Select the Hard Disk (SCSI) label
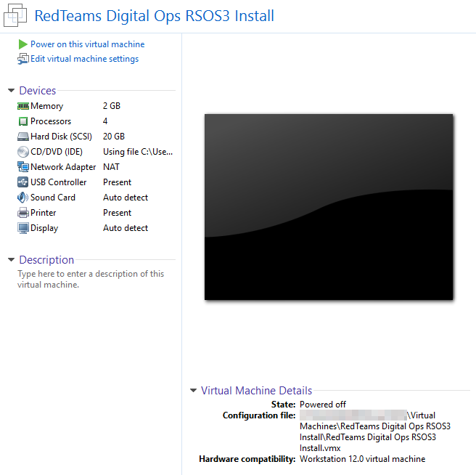 pos(62,137)
